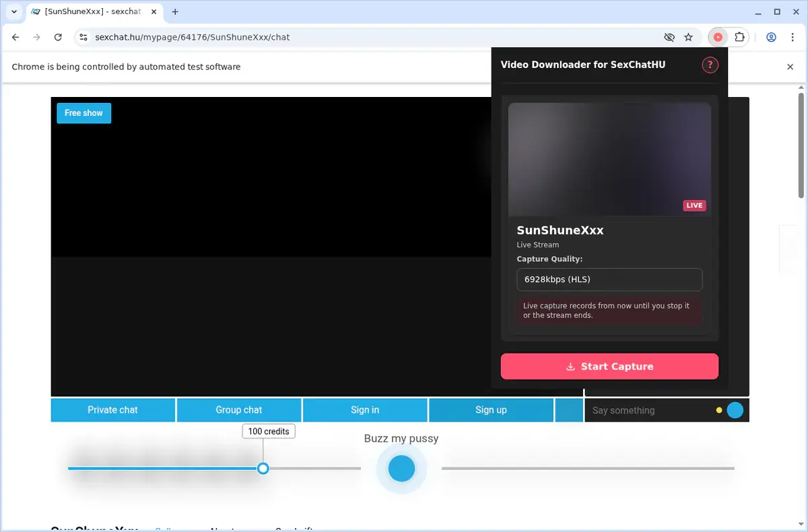Select the [SunShuneXxx] - sexchat tab

[94, 12]
